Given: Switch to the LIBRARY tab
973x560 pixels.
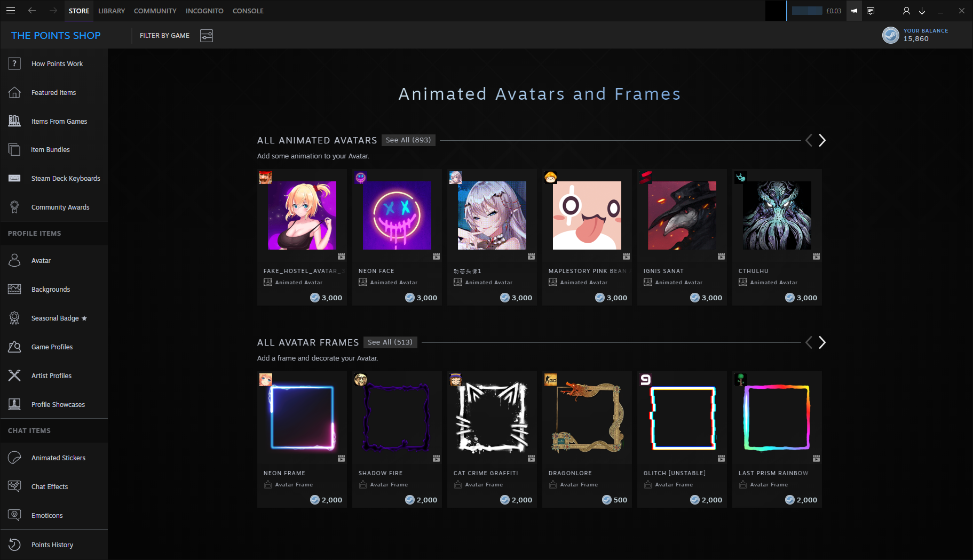Looking at the screenshot, I should pyautogui.click(x=112, y=11).
